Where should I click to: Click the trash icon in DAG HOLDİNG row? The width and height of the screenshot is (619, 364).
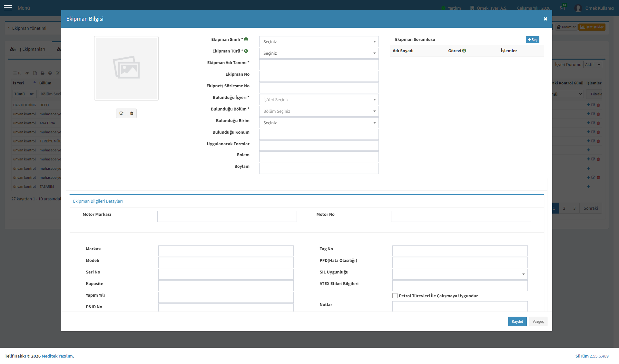click(598, 105)
